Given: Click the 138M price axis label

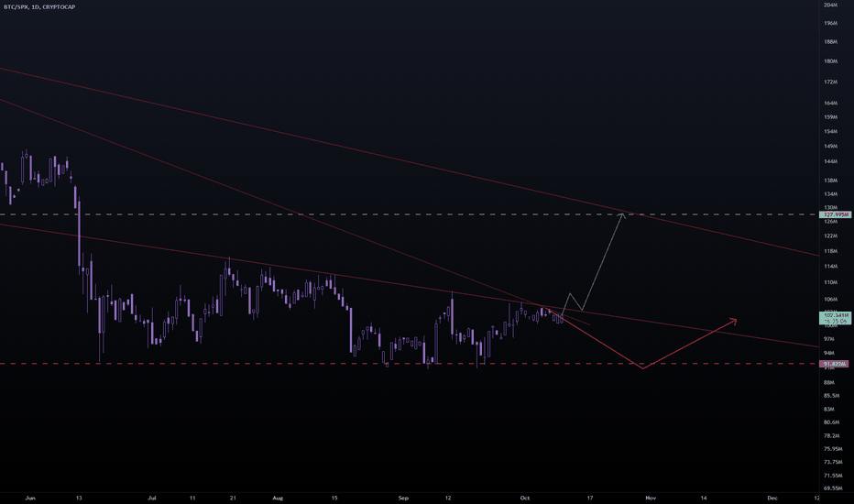Looking at the screenshot, I should click(830, 181).
